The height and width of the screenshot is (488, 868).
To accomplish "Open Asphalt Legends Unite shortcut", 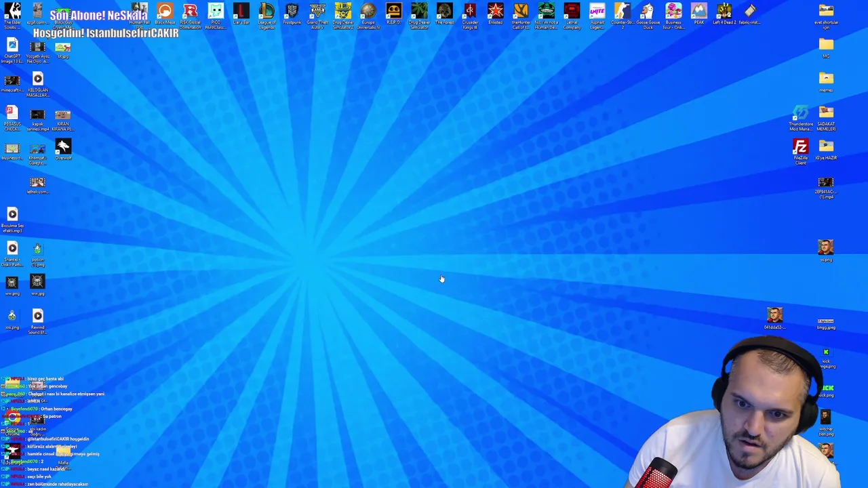I will [597, 16].
